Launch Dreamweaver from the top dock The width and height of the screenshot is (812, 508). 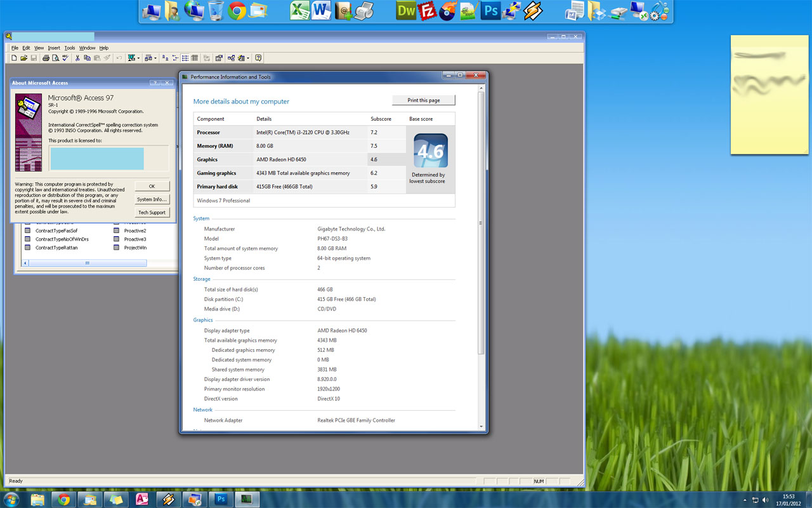pyautogui.click(x=406, y=11)
